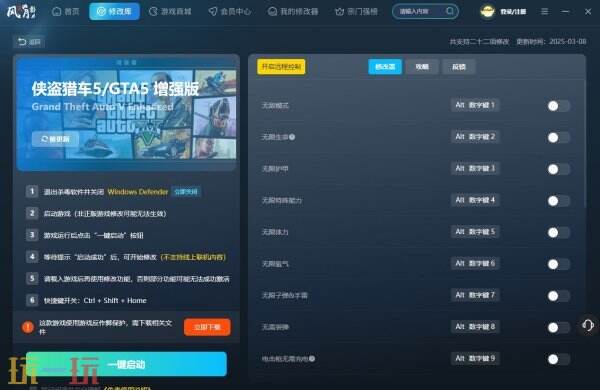This screenshot has width=600, height=390.
Task: Click info icon beside the Alt 2 cheat
Action: coord(292,137)
